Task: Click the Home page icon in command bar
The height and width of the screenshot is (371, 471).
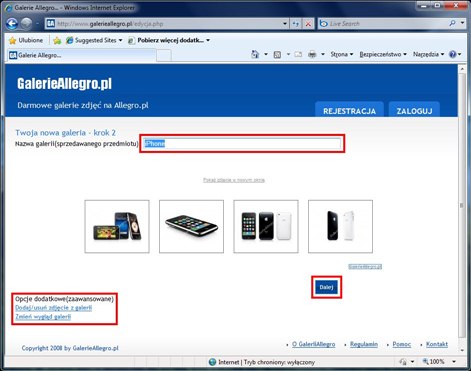Action: pos(255,54)
